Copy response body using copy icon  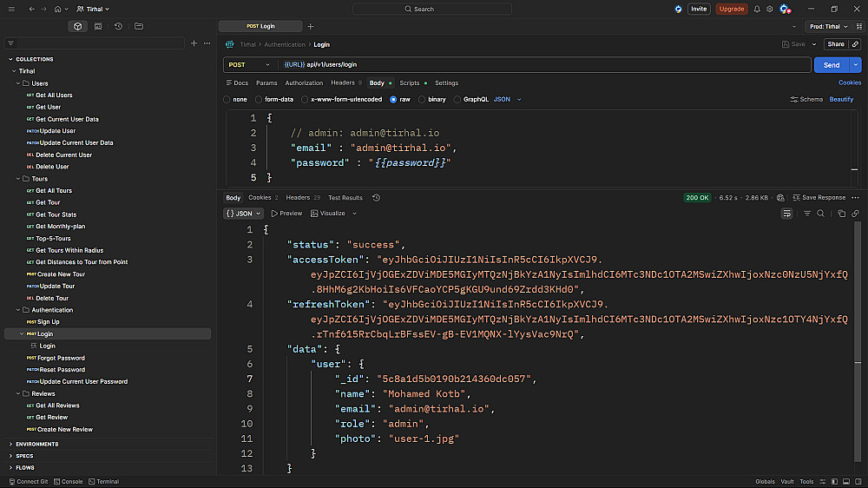click(841, 214)
